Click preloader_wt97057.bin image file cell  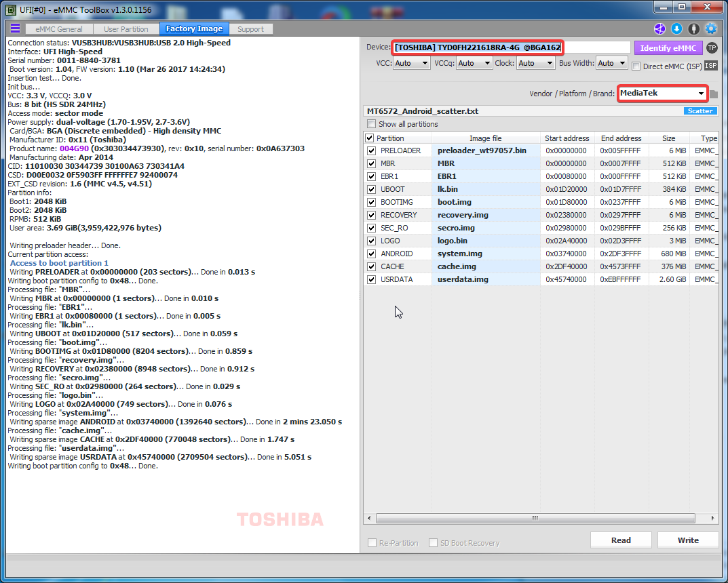486,150
